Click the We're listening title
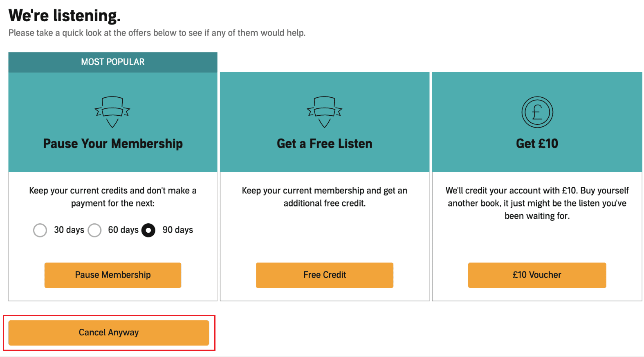This screenshot has height=357, width=644. (x=65, y=16)
